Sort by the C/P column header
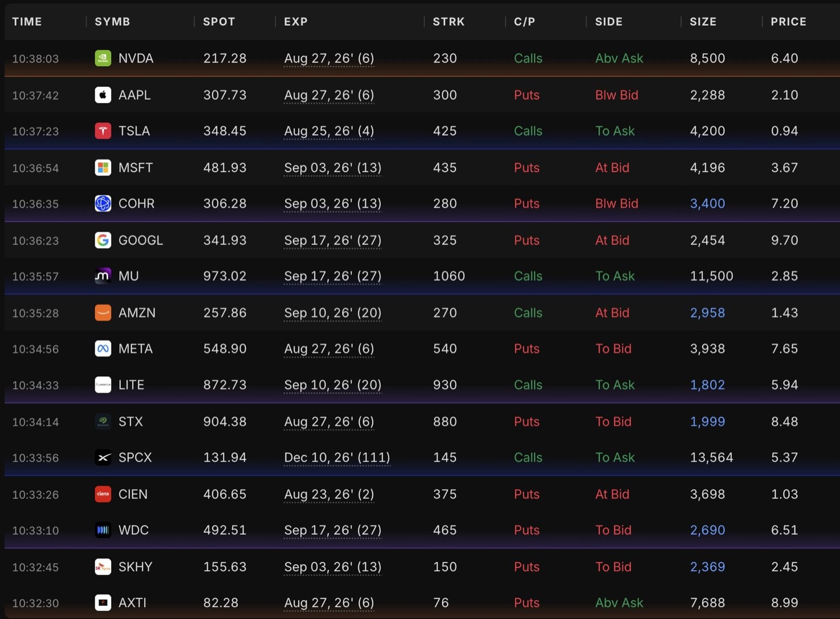 (524, 22)
